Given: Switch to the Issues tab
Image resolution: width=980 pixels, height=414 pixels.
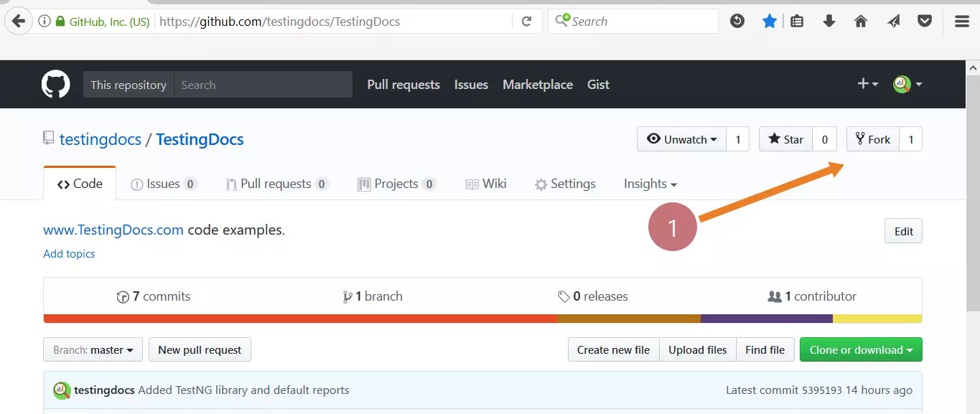Looking at the screenshot, I should (x=163, y=183).
